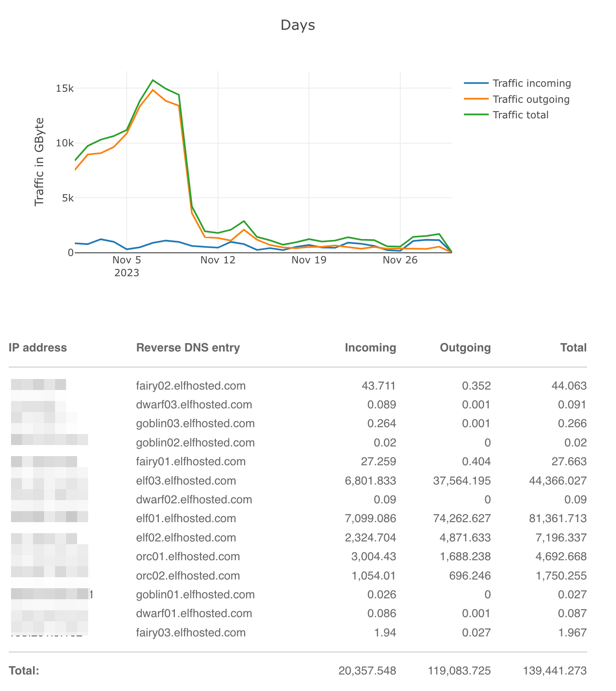Select dwarf02.elfhosted.com entry
This screenshot has width=616, height=691.
click(194, 500)
